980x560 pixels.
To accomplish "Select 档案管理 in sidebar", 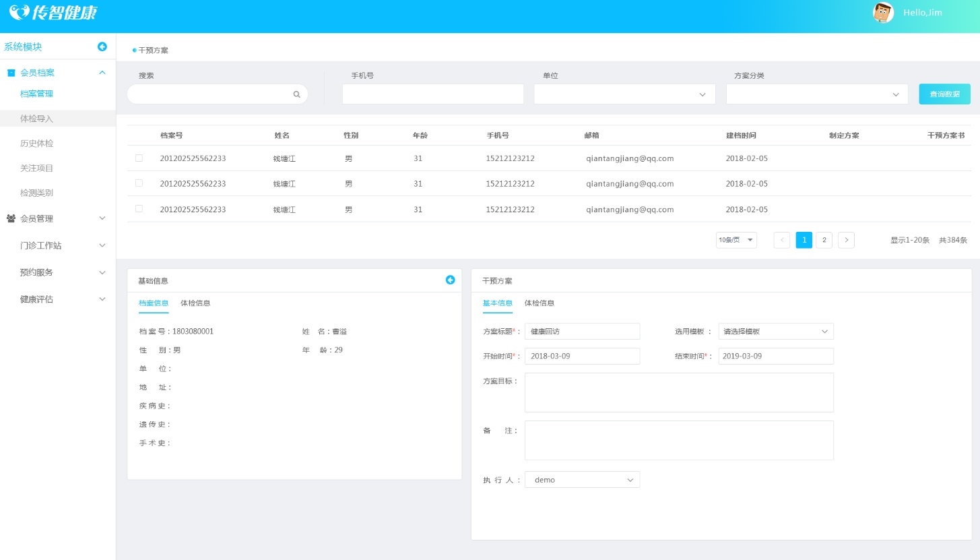I will (x=36, y=94).
